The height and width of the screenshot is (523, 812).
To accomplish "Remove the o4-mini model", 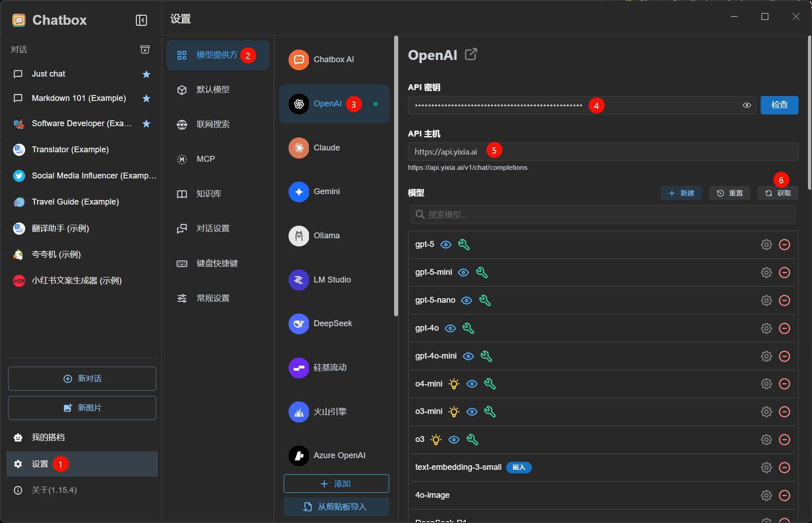I will pyautogui.click(x=785, y=384).
